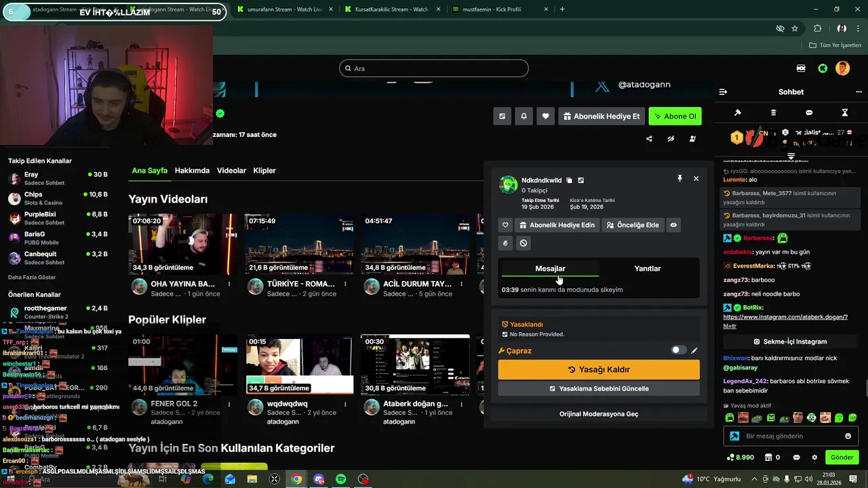
Task: Click speech bubble icon beside chat gear
Action: click(x=796, y=457)
